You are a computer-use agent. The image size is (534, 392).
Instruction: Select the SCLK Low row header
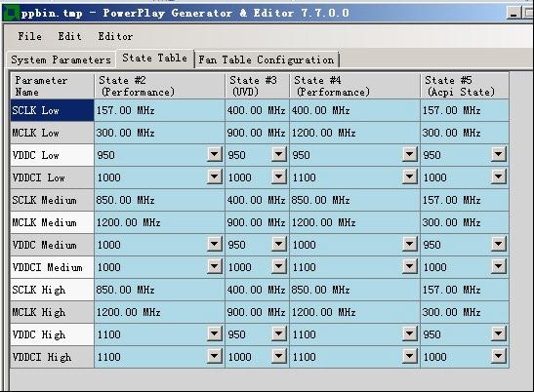click(x=52, y=110)
